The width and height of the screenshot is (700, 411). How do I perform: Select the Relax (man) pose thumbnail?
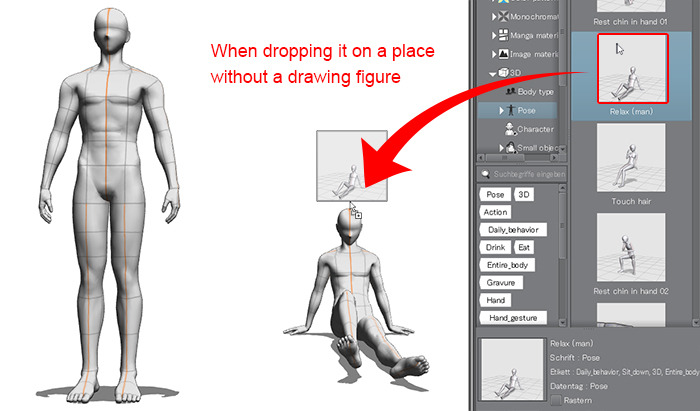[633, 69]
